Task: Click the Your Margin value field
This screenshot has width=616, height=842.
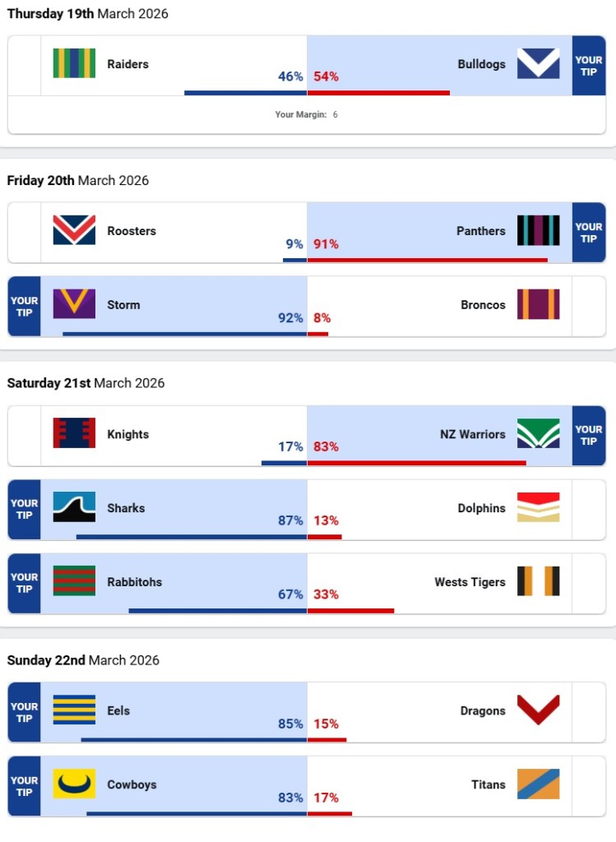Action: [336, 115]
